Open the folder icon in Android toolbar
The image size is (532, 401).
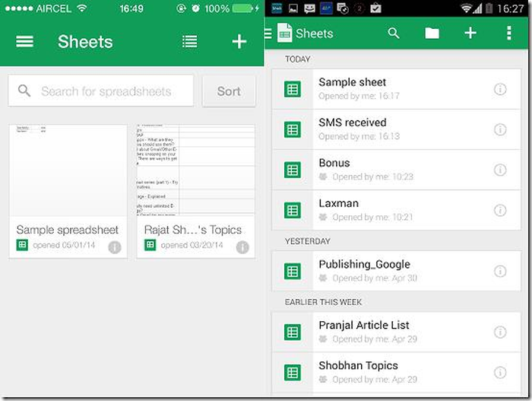pos(432,33)
